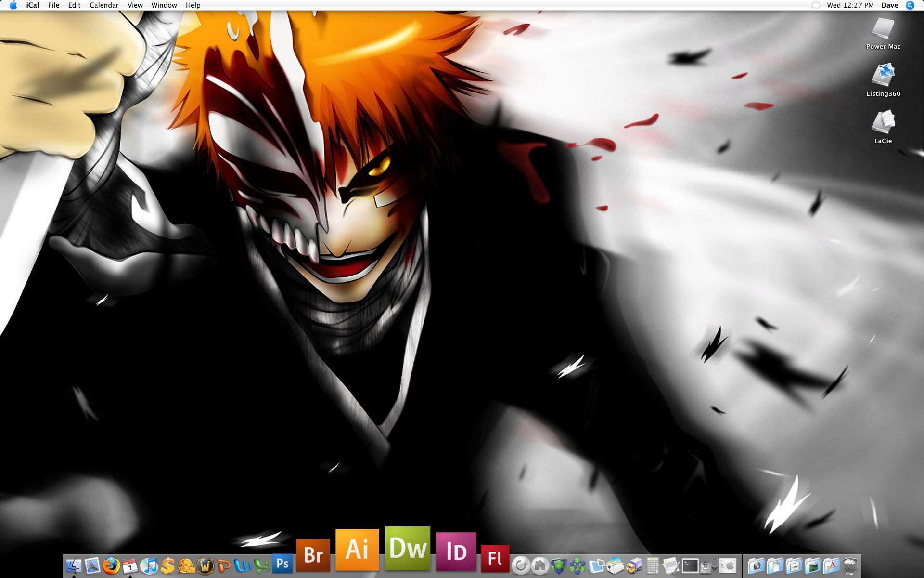Launch Adobe Photoshop from the Dock
This screenshot has height=578, width=924.
point(282,563)
